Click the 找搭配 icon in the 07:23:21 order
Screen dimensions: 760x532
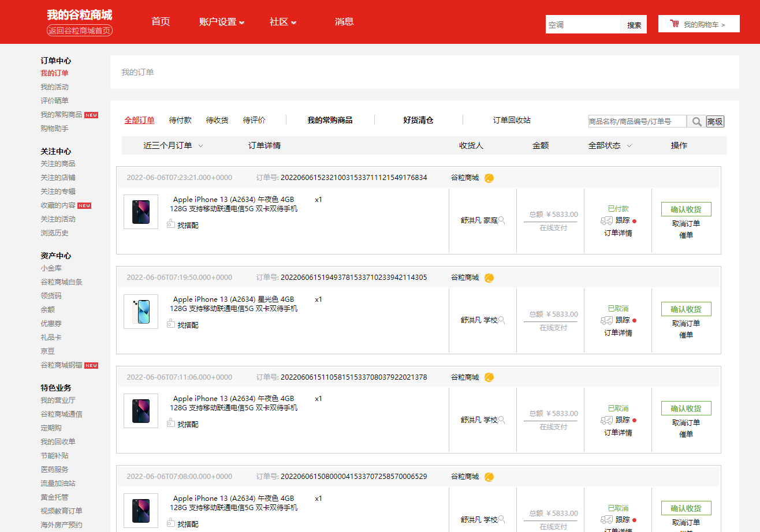coord(171,224)
